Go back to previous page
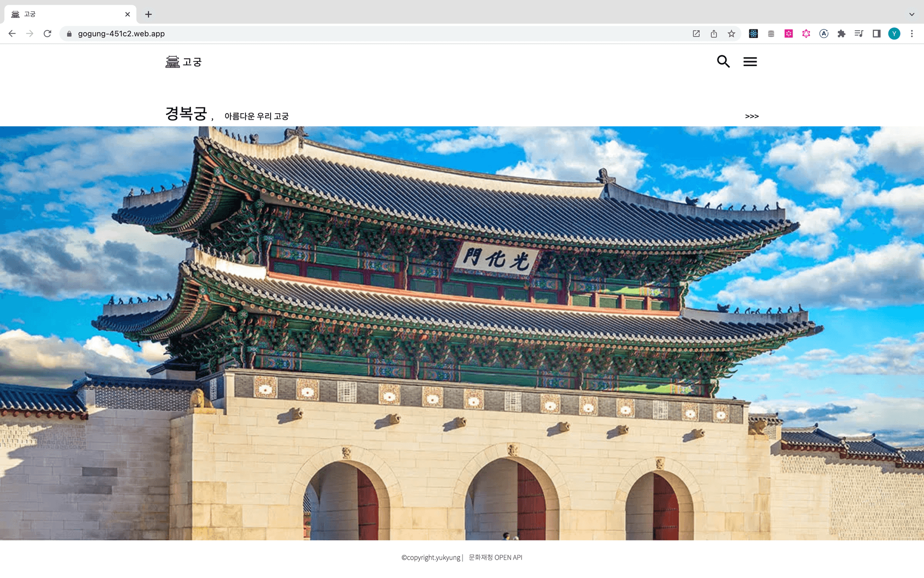The width and height of the screenshot is (924, 578). (x=12, y=34)
